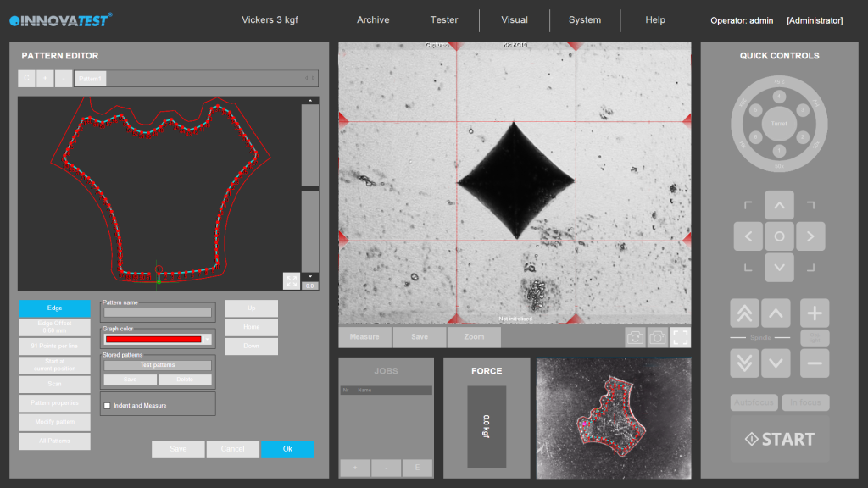Click the Autofocus button
Viewport: 868px width, 488px height.
point(754,402)
